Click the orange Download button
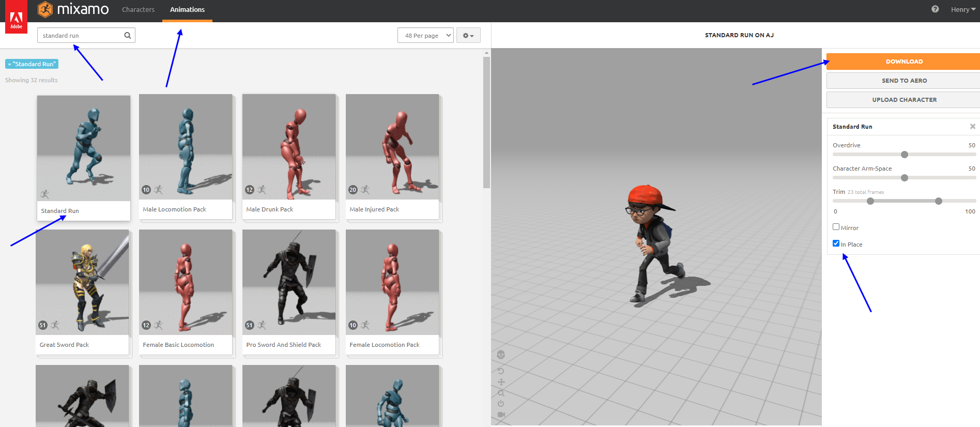 [904, 62]
